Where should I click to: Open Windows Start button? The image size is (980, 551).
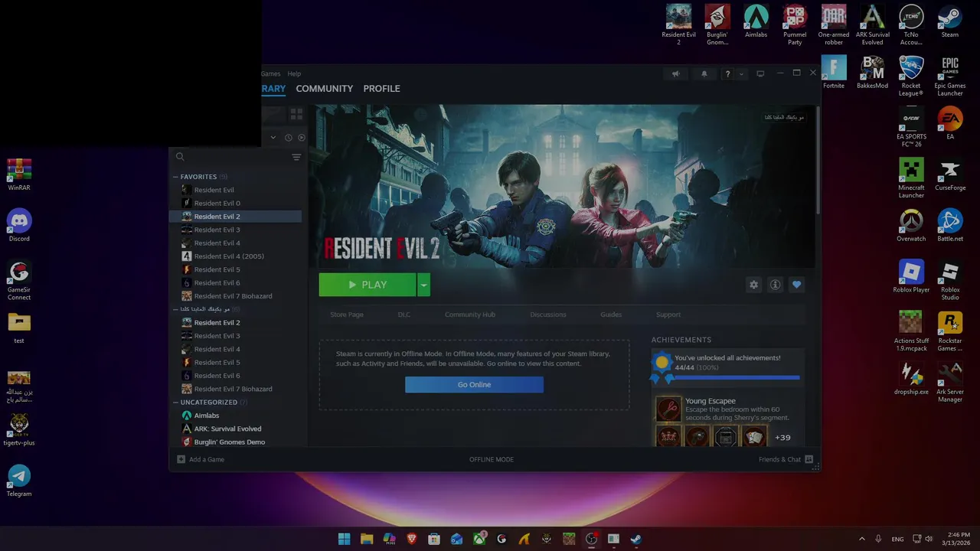(345, 539)
